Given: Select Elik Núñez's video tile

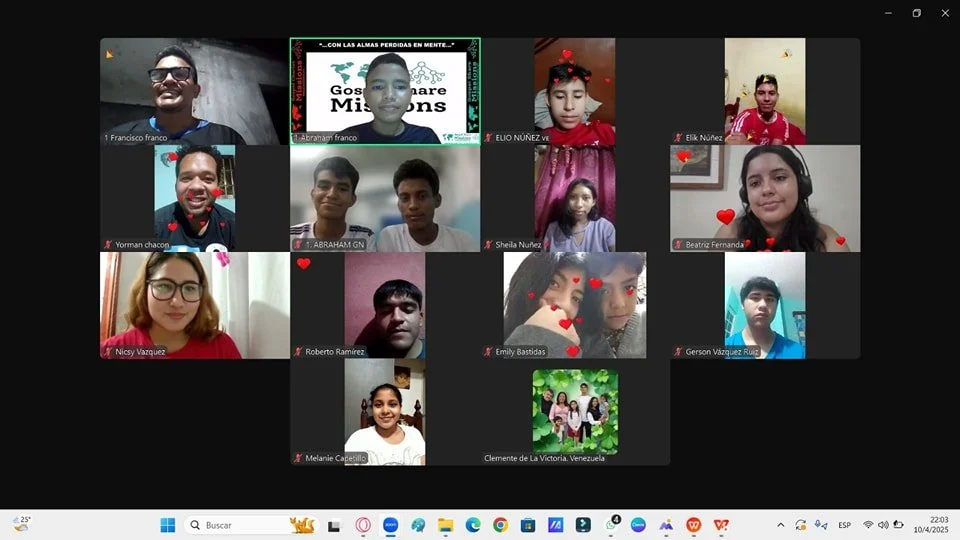Looking at the screenshot, I should coord(765,91).
